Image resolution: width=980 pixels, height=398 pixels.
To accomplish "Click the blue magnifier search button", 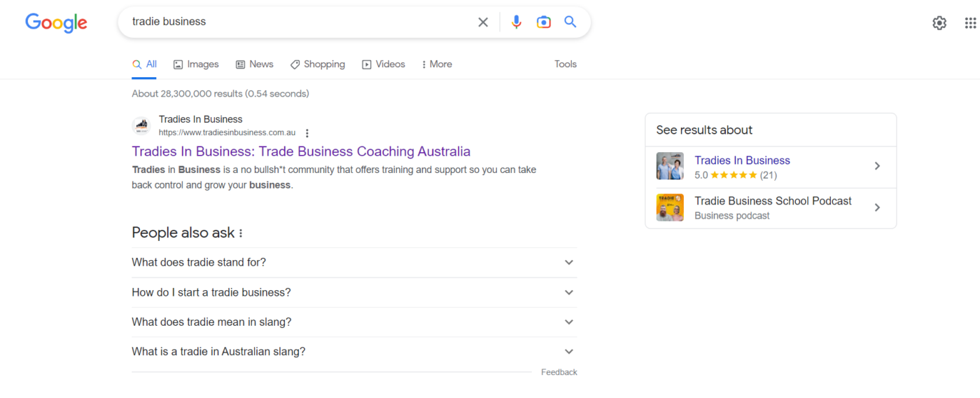I will pyautogui.click(x=570, y=22).
